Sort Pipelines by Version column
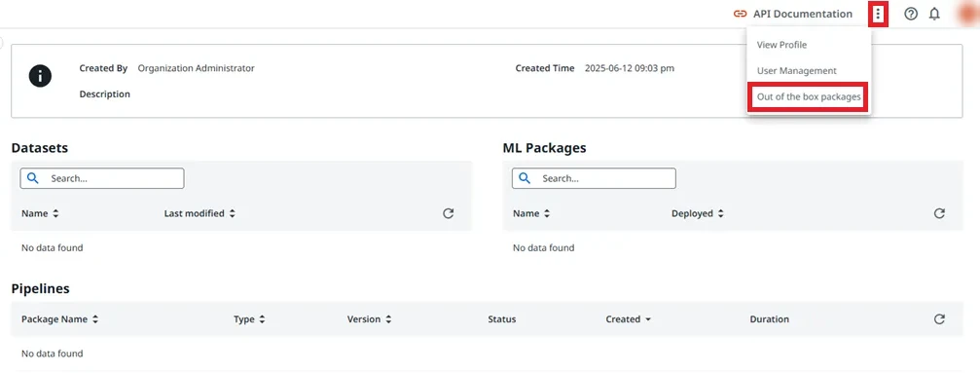This screenshot has height=373, width=980. point(370,319)
